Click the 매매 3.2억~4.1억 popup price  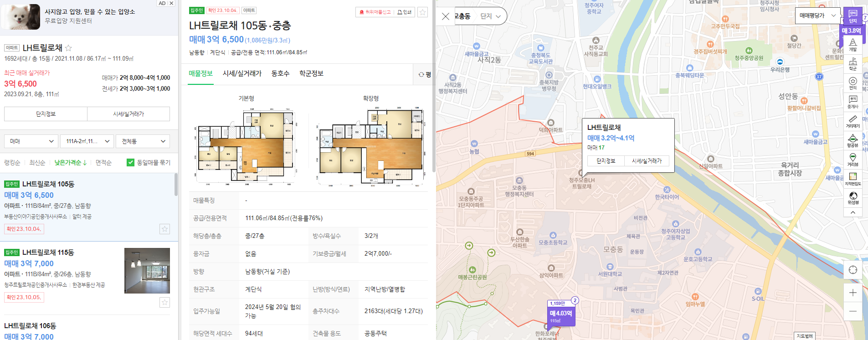pyautogui.click(x=611, y=138)
